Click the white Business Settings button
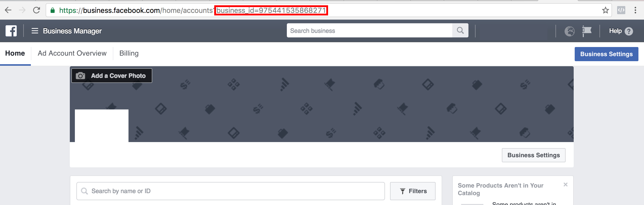Viewport: 644px width, 205px height. point(533,155)
